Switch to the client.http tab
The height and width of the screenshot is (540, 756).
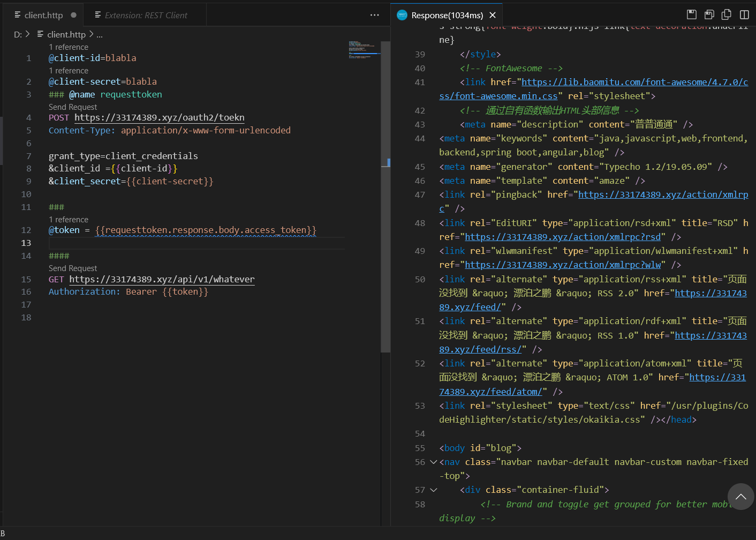(x=43, y=15)
